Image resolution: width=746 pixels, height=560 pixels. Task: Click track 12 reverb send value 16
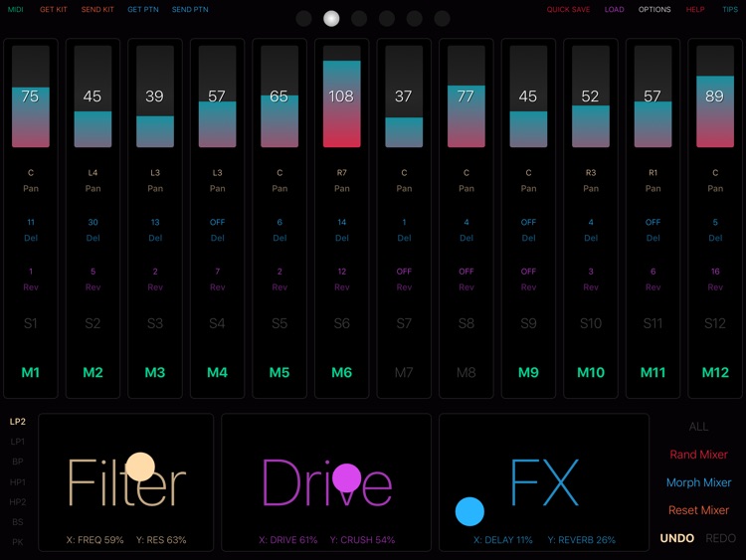(x=715, y=272)
